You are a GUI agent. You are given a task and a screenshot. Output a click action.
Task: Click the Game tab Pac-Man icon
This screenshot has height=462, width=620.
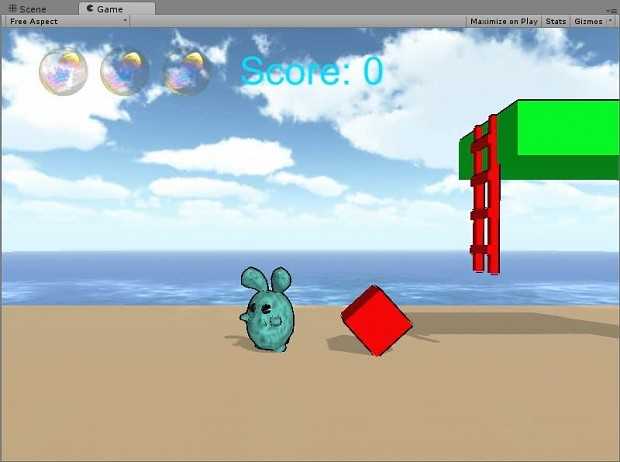pos(90,8)
